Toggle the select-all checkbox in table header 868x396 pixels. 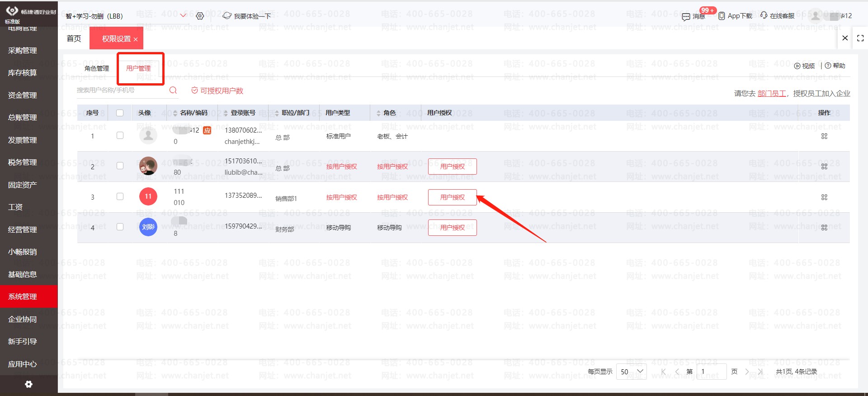point(120,113)
